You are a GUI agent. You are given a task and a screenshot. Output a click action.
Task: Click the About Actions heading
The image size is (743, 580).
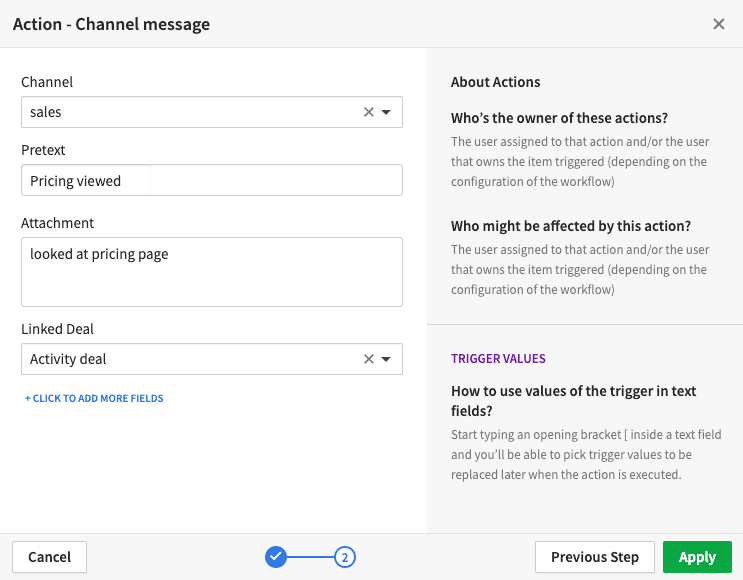pyautogui.click(x=495, y=82)
